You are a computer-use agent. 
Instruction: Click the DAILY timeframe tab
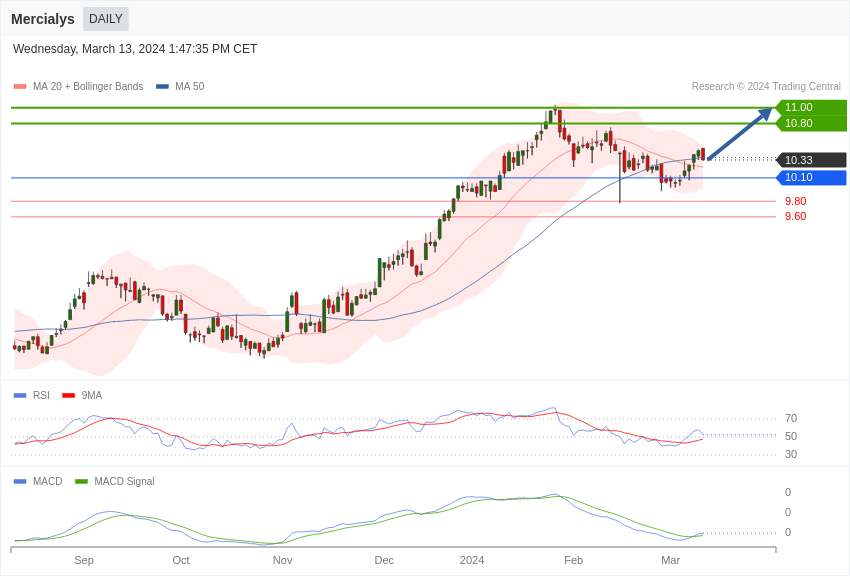coord(105,19)
